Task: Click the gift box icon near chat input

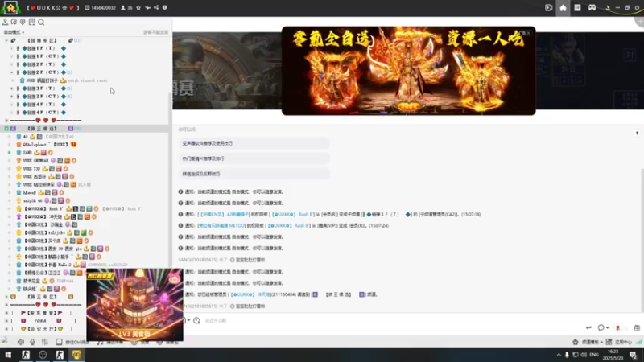Action: (637, 327)
